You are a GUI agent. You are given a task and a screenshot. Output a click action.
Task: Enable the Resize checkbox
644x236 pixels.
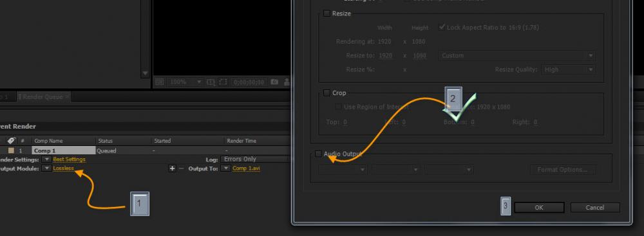327,14
